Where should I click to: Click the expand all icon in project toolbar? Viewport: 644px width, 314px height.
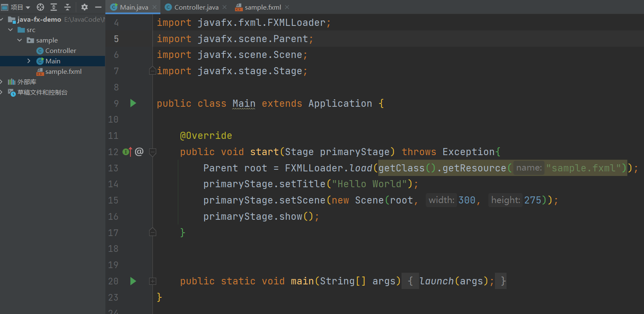click(x=54, y=7)
